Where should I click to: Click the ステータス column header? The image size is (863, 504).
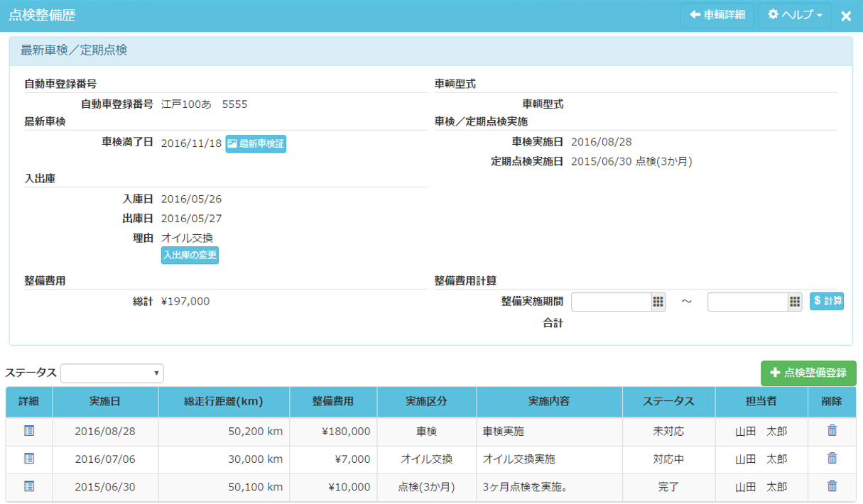coord(668,402)
